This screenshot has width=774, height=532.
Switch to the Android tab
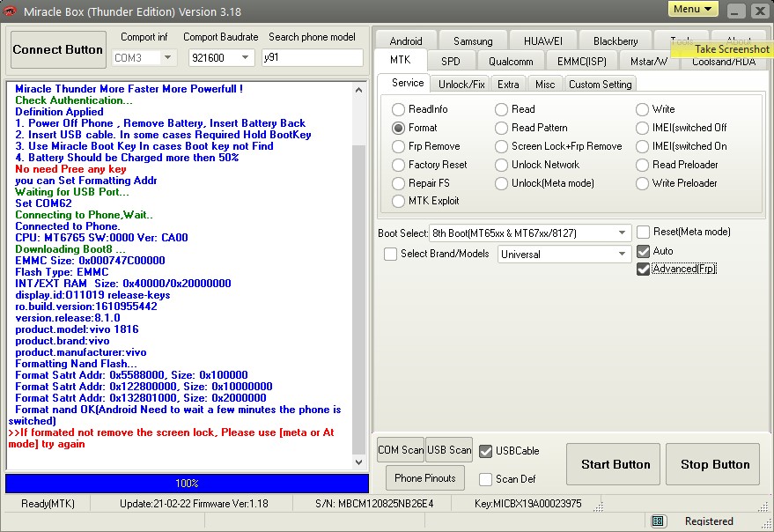[406, 41]
